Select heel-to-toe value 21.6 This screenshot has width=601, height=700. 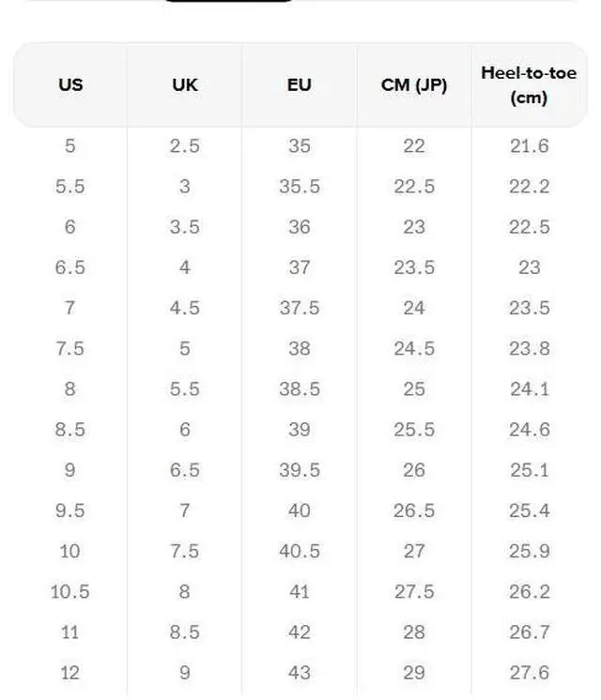[529, 146]
